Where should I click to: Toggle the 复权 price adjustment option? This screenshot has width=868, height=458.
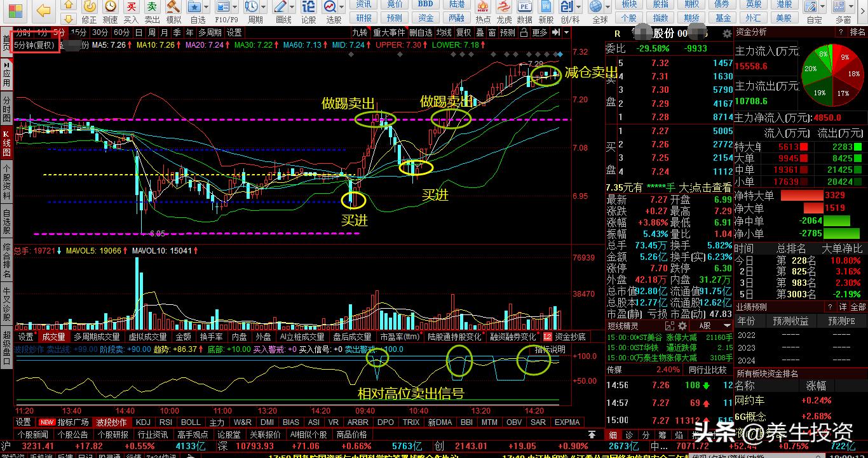(464, 32)
